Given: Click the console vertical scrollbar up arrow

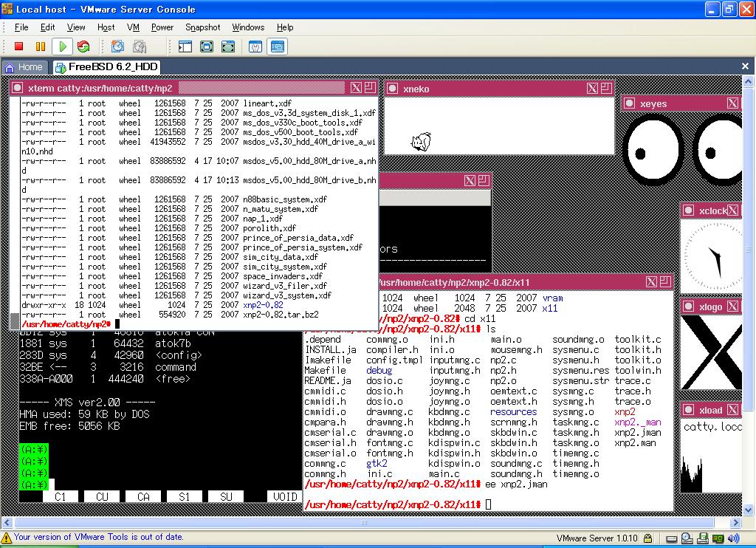Looking at the screenshot, I should (x=749, y=81).
